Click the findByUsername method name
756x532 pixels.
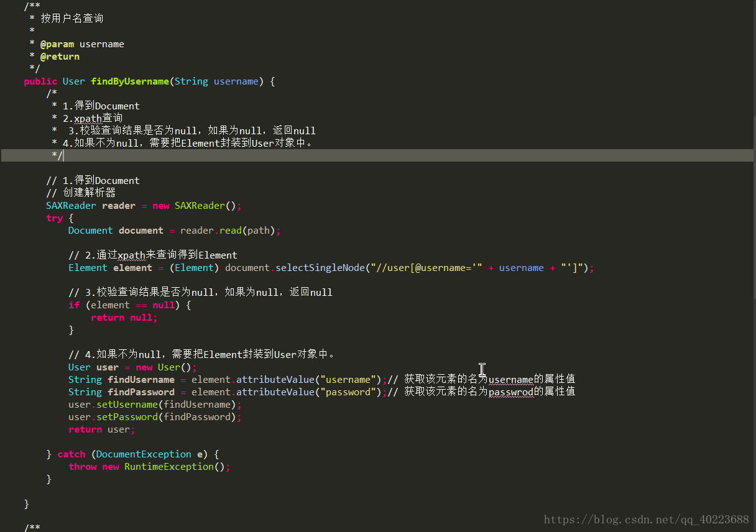coord(130,81)
